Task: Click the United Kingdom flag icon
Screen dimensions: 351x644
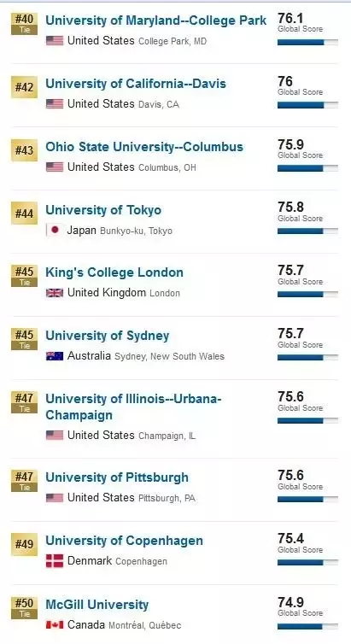Action: (55, 293)
